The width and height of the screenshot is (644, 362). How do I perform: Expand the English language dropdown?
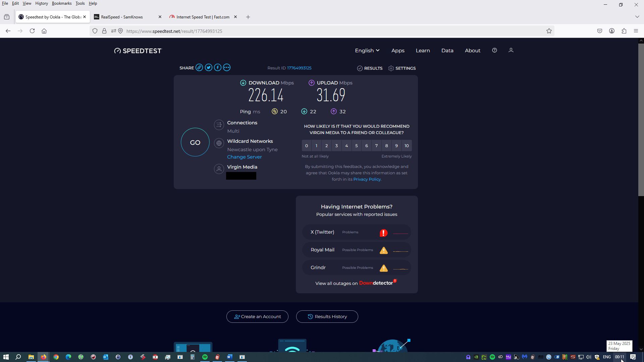coord(367,51)
